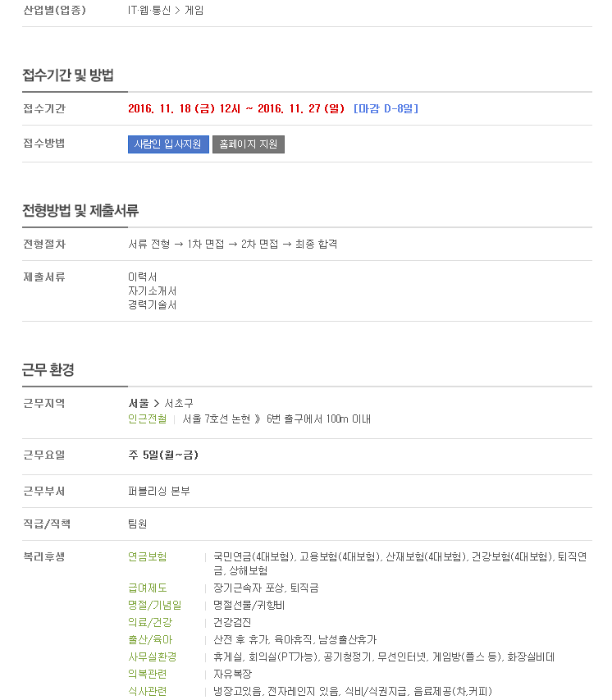Viewport: 612px width, 700px height.
Task: Click the application period date text
Action: coord(236,108)
